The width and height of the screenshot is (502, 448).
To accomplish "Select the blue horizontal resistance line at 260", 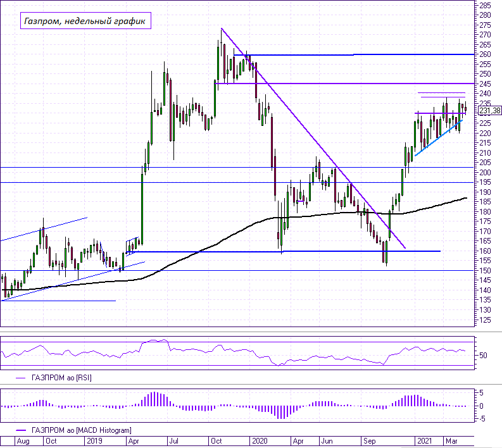I will pyautogui.click(x=354, y=54).
